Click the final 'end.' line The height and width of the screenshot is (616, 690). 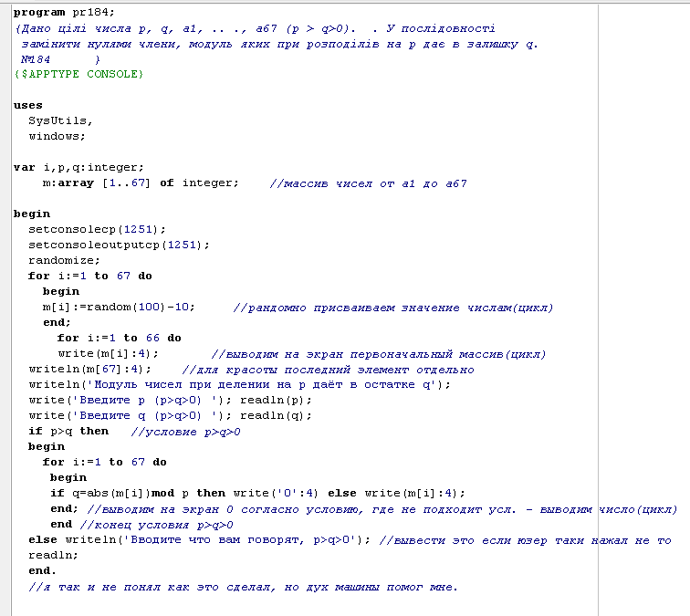click(42, 570)
